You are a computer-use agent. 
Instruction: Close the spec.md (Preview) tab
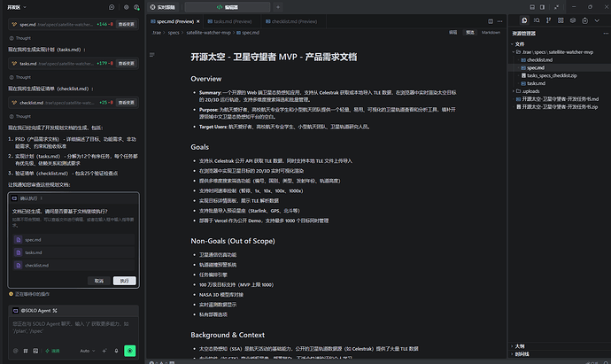point(198,21)
